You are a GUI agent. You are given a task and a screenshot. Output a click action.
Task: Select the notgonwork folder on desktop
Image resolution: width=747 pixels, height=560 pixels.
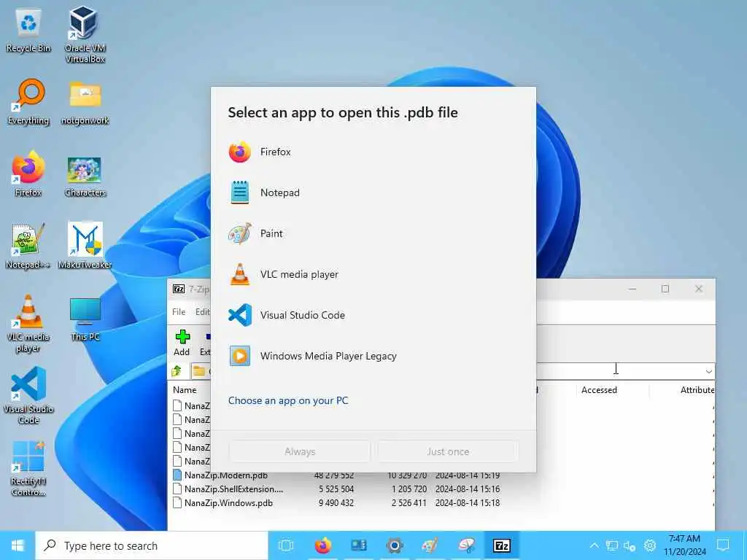[x=85, y=103]
